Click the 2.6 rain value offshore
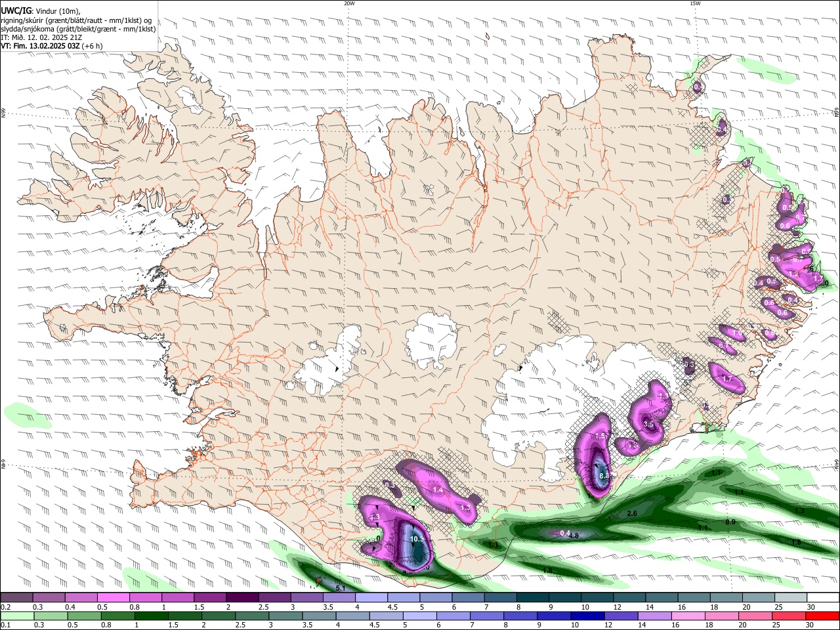840x630 pixels. click(632, 513)
